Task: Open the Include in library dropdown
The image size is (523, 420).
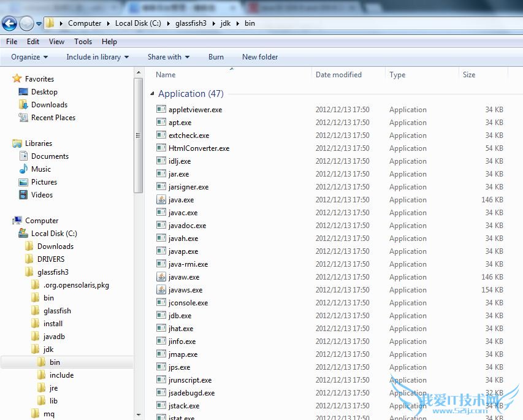Action: click(x=97, y=57)
